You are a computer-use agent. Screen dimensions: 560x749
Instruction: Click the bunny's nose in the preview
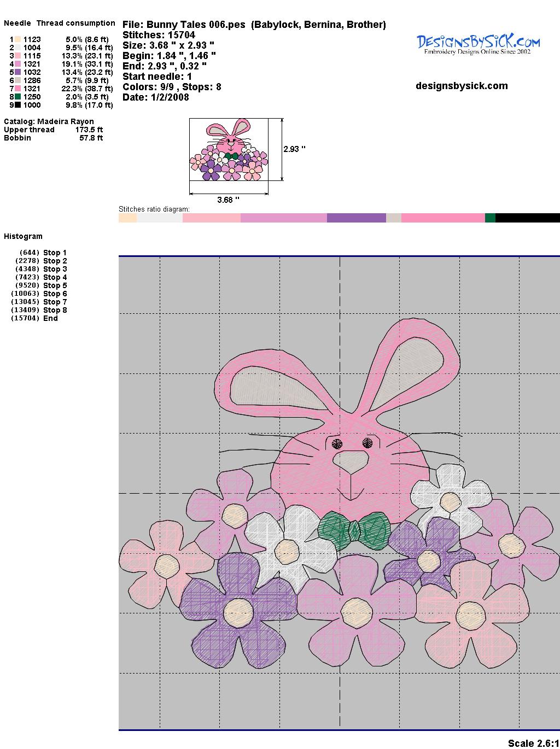(x=351, y=461)
